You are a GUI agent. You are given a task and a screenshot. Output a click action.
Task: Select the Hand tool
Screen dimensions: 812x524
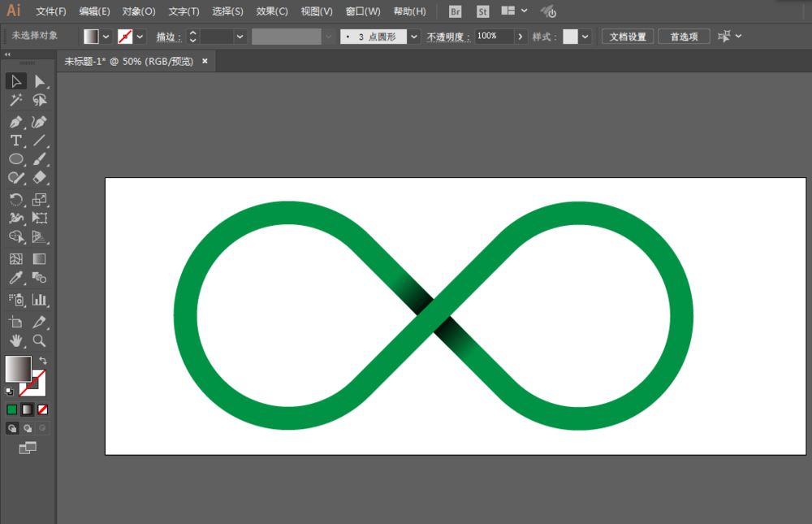[x=15, y=341]
